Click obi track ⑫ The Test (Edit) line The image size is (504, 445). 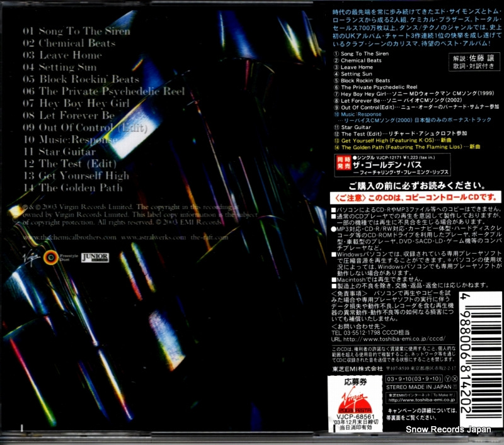401,134
